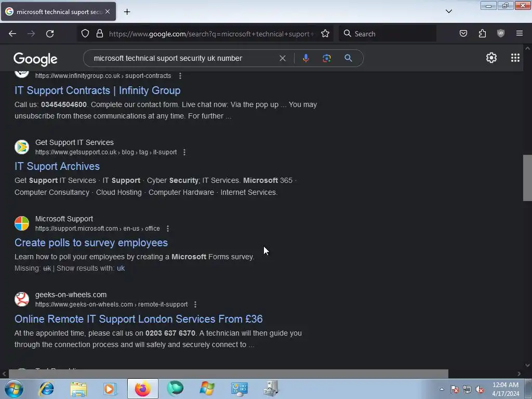Start Google voice search microphone

[305, 58]
